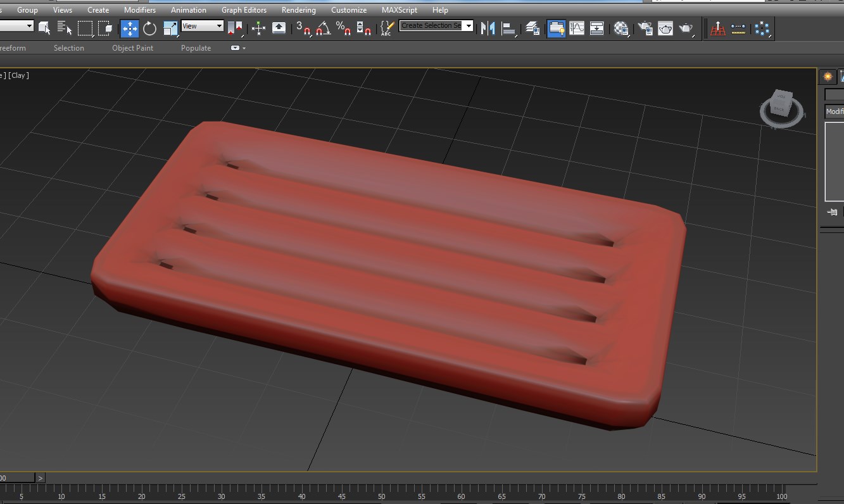Open the Animation menu
Image resolution: width=844 pixels, height=504 pixels.
[189, 10]
